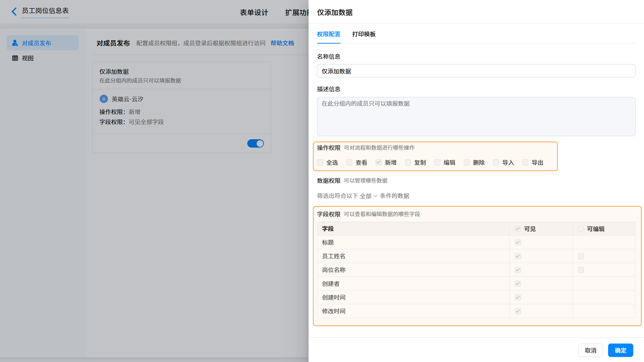Viewport: 644px width, 362px height.
Task: Click the 员工姓名 field name cell
Action: 413,256
